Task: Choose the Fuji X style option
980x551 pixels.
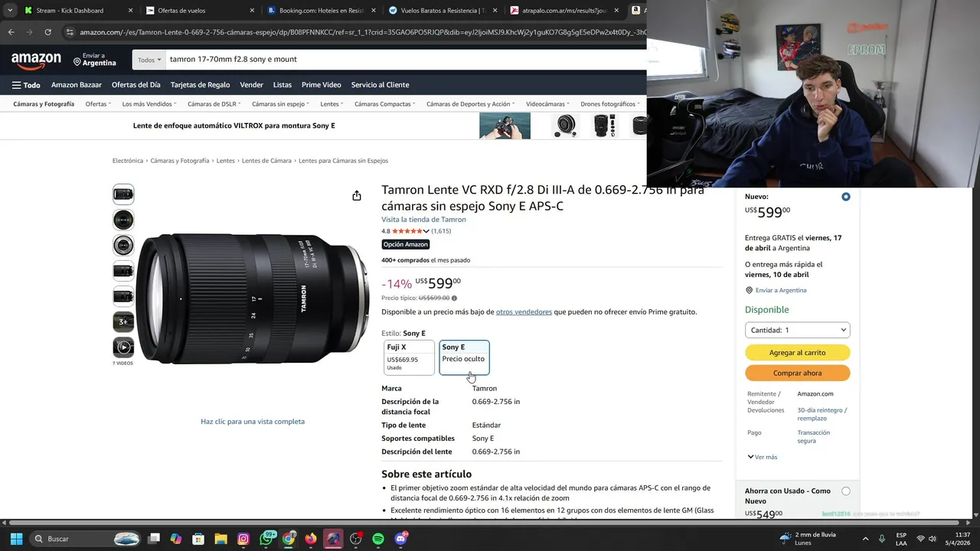Action: 409,357
